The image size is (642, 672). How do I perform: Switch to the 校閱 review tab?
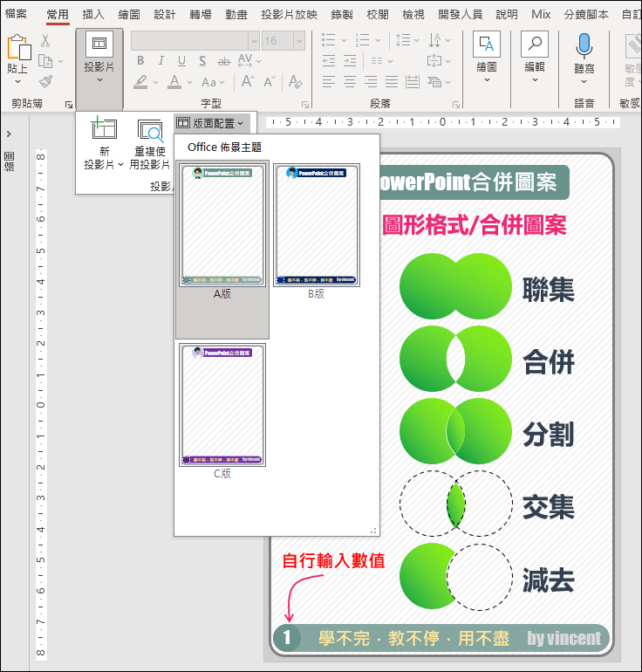[x=378, y=15]
